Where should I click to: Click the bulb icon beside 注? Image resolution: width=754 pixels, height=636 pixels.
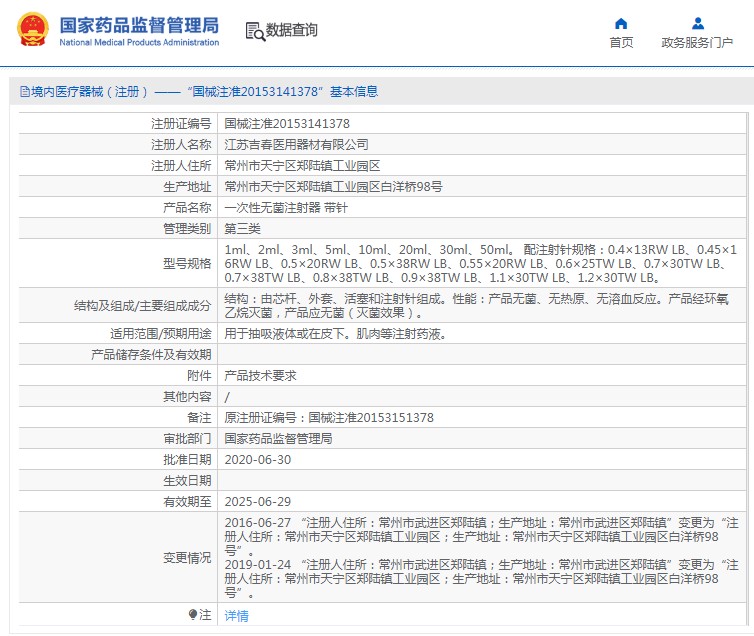(193, 615)
